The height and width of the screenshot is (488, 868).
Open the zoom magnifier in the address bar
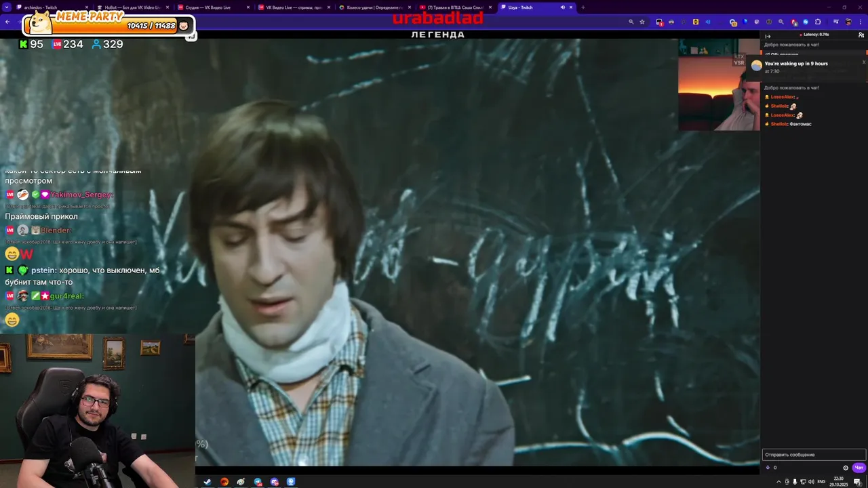(x=631, y=22)
